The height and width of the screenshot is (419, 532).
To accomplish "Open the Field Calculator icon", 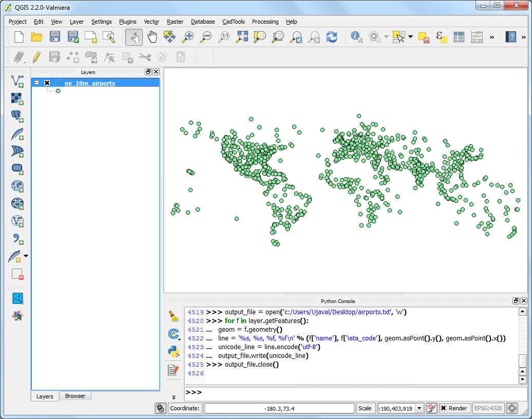I will pyautogui.click(x=477, y=36).
